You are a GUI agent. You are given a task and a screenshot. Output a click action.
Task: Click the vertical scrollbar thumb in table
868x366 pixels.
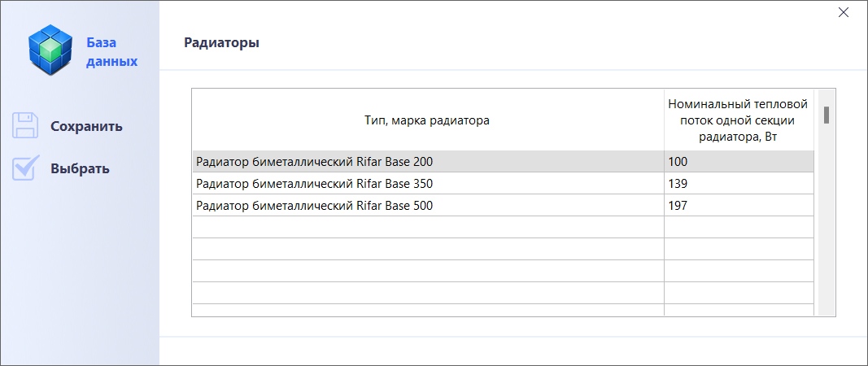[827, 115]
